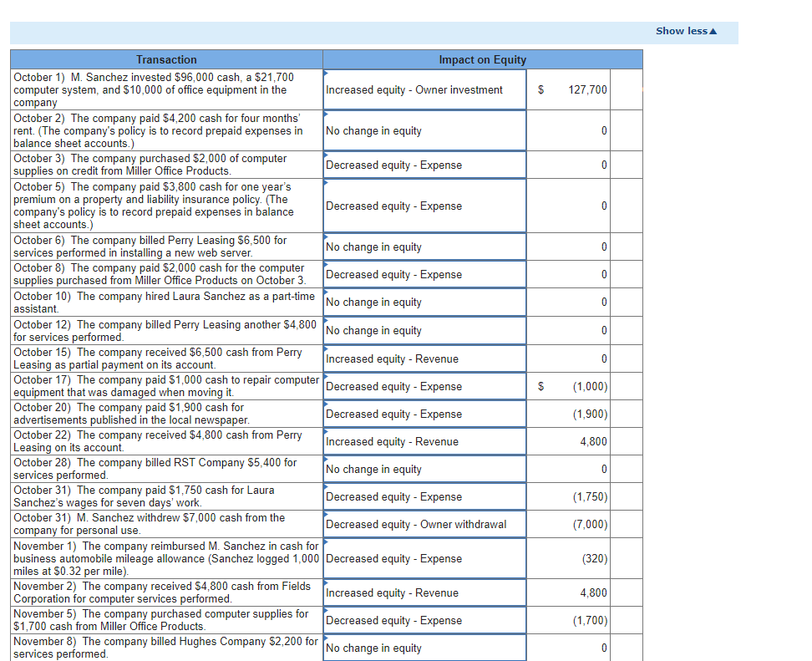
Task: Click the Impact on Equity column header
Action: 483,59
